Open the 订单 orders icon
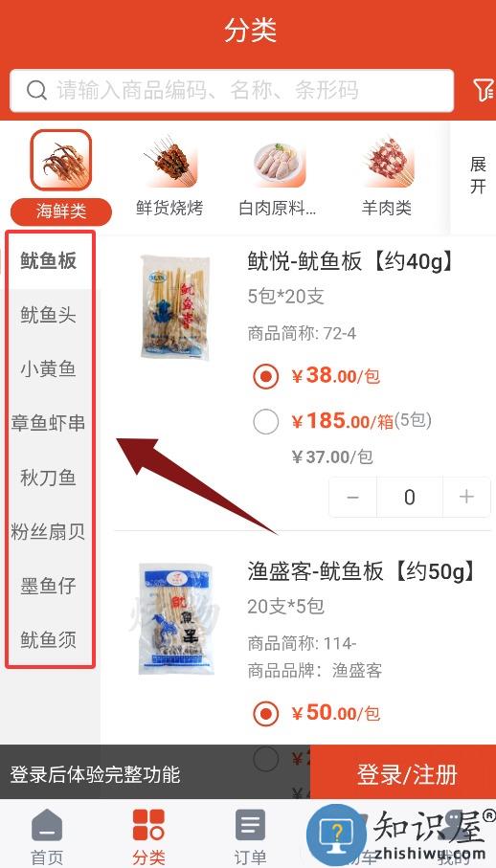Screen dimensions: 496x868 point(250,826)
